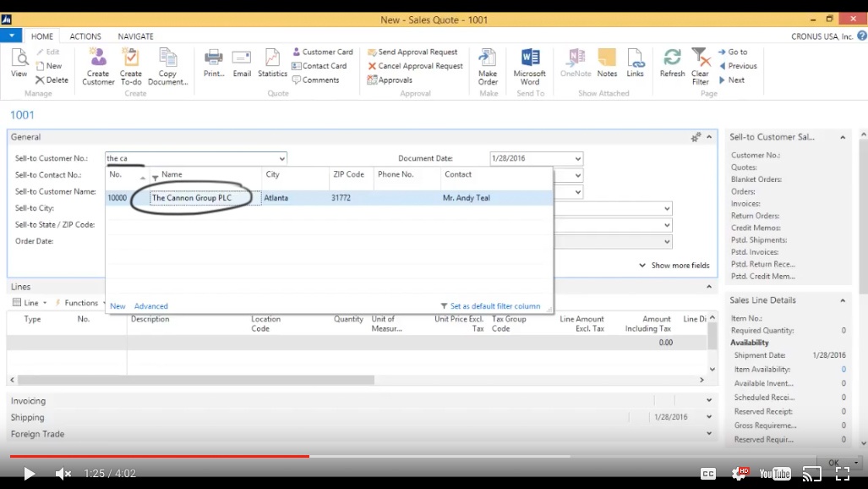Expand the Foreign Trade FastTab

pos(709,433)
